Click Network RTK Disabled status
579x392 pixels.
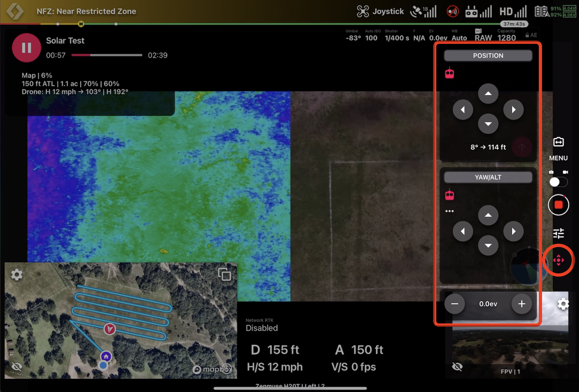[261, 325]
